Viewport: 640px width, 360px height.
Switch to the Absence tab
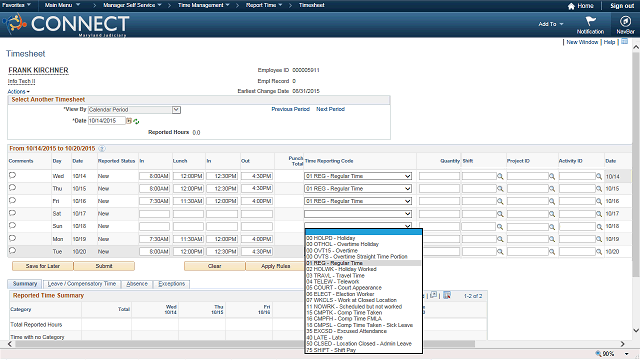[137, 284]
